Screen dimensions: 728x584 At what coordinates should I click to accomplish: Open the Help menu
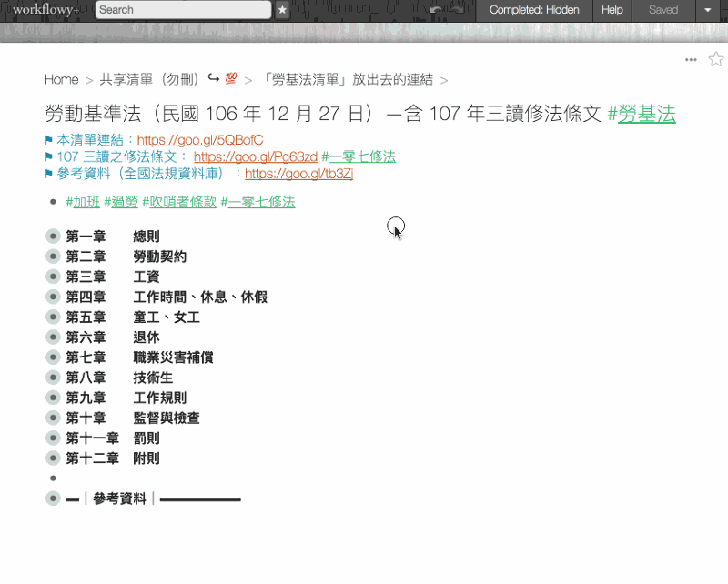[612, 10]
